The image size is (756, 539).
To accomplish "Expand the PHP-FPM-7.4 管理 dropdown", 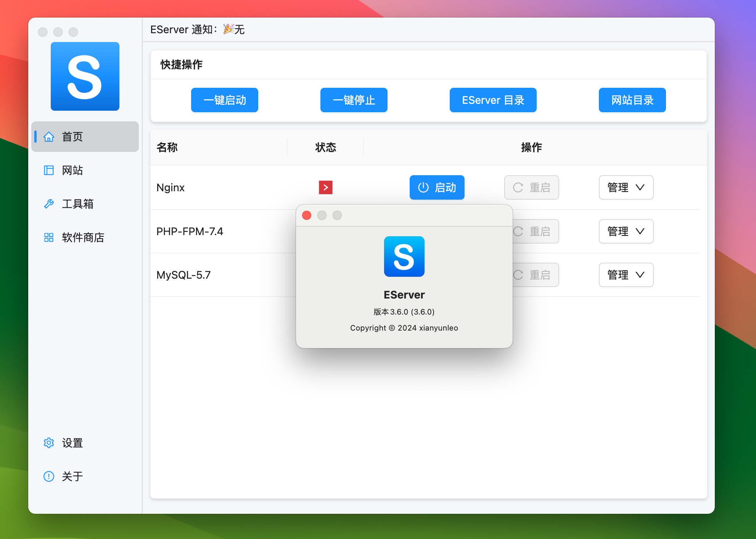I will (626, 231).
